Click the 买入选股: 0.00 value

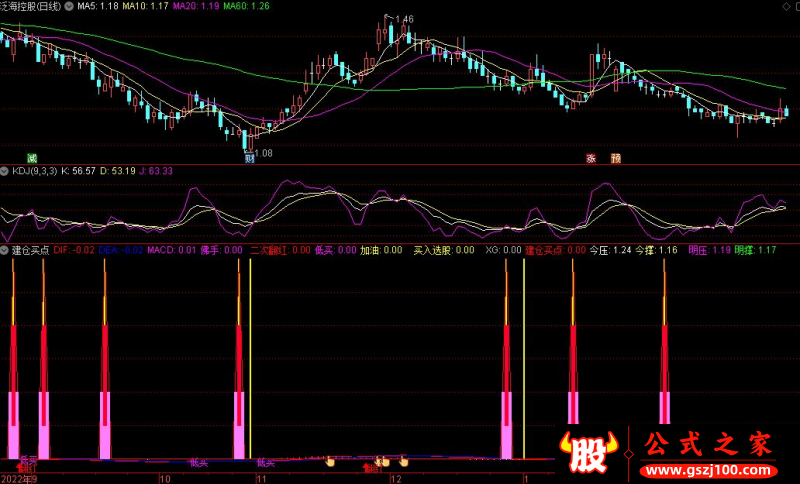pyautogui.click(x=444, y=250)
